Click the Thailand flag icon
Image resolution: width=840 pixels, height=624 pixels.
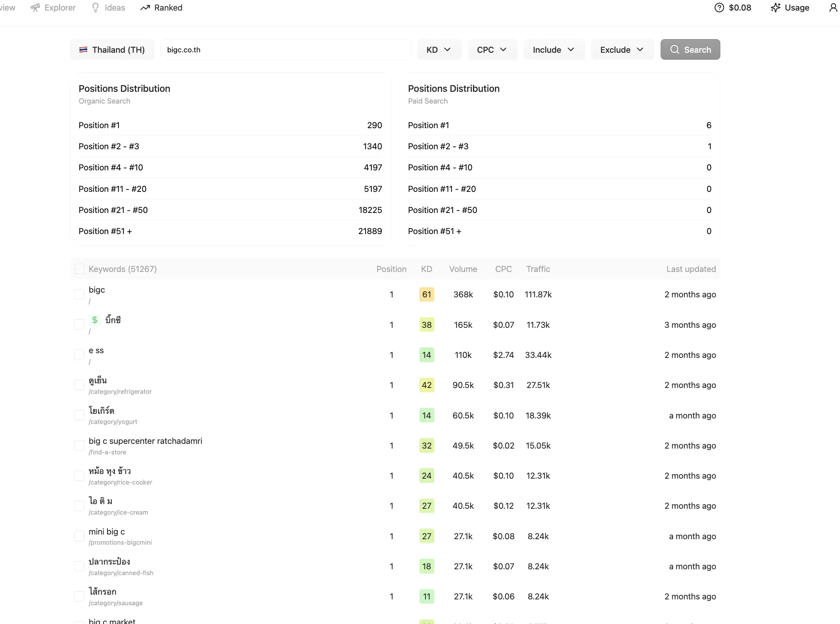tap(83, 50)
